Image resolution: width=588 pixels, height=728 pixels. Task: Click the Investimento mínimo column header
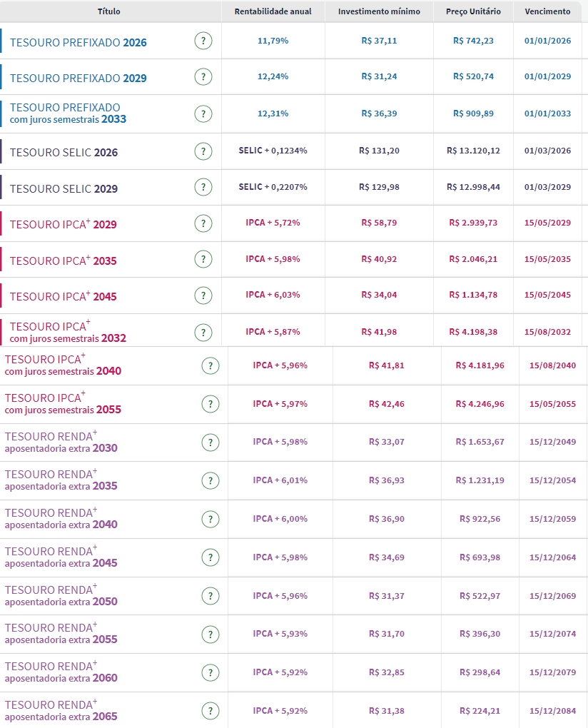(x=379, y=11)
